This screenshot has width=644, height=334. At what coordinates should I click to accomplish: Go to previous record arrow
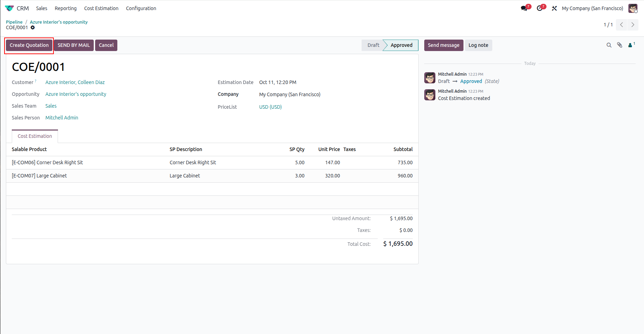[x=621, y=25]
